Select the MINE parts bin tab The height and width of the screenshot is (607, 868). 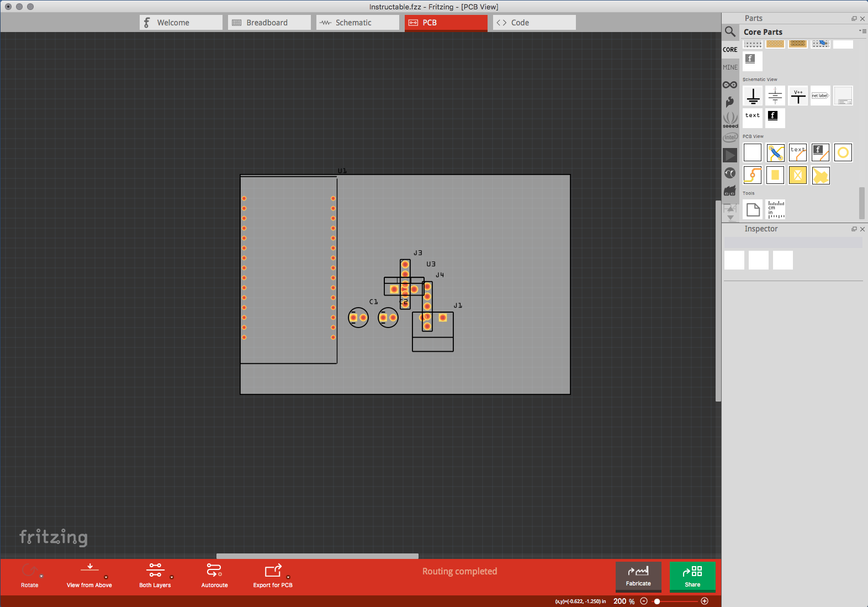tap(730, 67)
